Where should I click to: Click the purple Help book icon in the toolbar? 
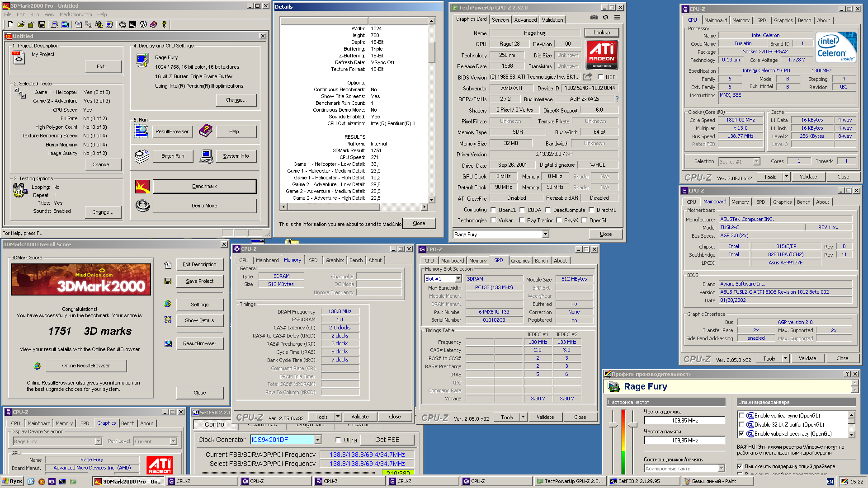153,24
